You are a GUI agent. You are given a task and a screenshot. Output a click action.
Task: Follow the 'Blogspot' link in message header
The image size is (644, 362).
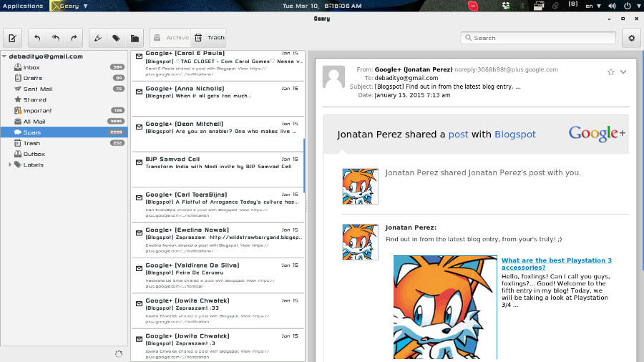515,134
